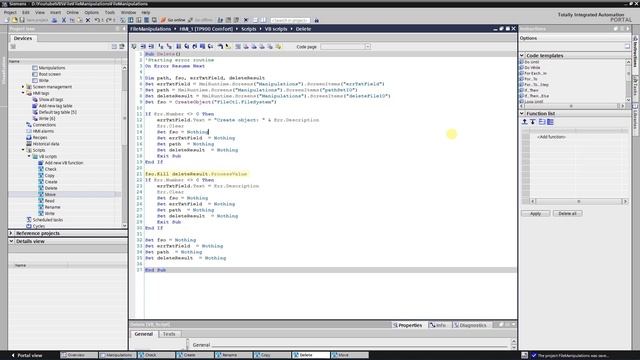640x360 pixels.
Task: Switch to the Info tab
Action: [x=438, y=325]
